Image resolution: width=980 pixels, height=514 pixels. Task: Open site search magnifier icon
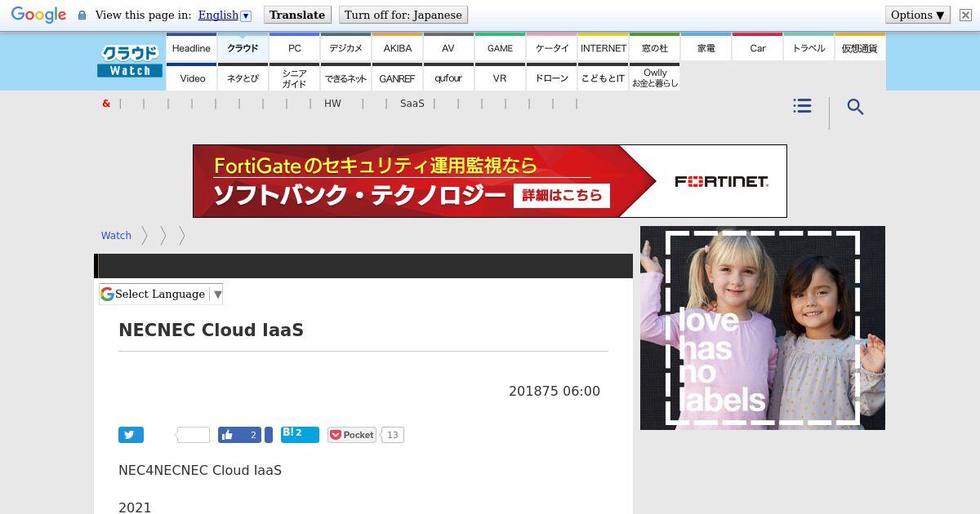pyautogui.click(x=855, y=107)
